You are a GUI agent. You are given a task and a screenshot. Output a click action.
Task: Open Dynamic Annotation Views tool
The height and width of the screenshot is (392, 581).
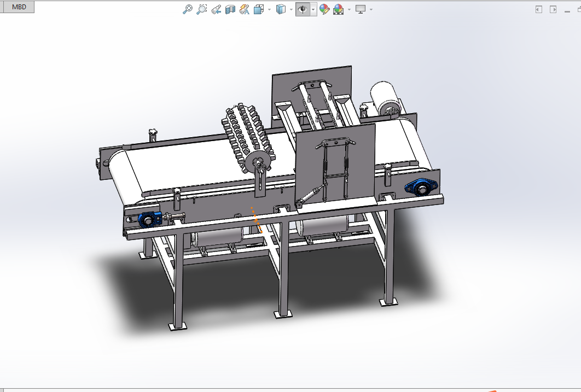pyautogui.click(x=244, y=9)
